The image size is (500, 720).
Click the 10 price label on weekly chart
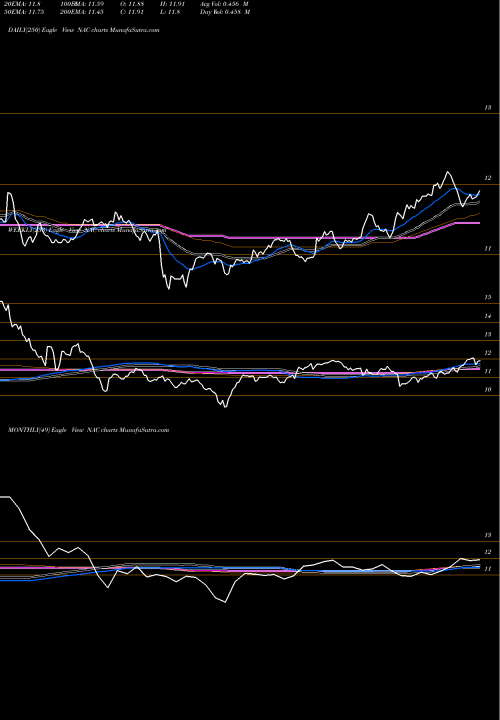tap(488, 389)
